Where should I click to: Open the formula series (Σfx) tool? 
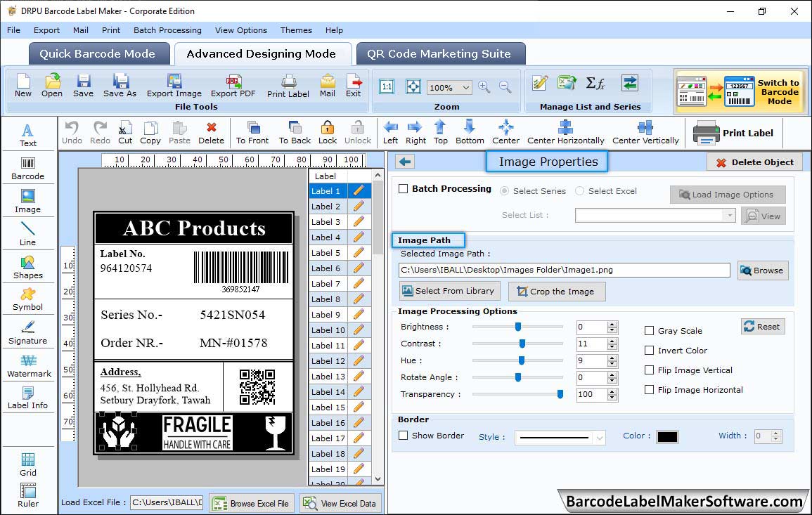(595, 84)
